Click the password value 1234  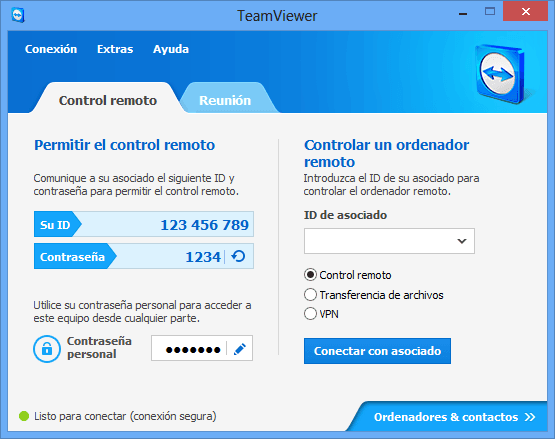[x=203, y=257]
